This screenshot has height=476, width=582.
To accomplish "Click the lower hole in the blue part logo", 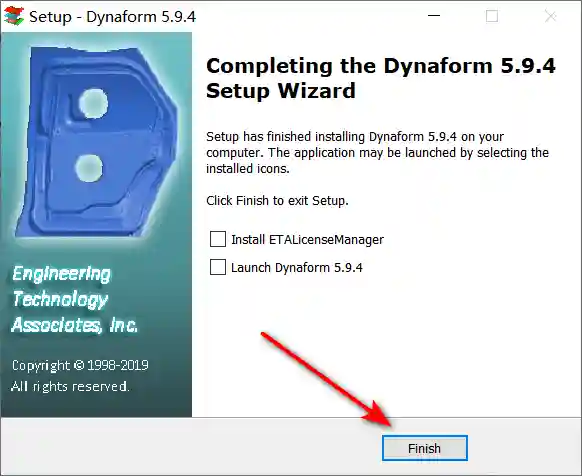I will click(x=89, y=168).
